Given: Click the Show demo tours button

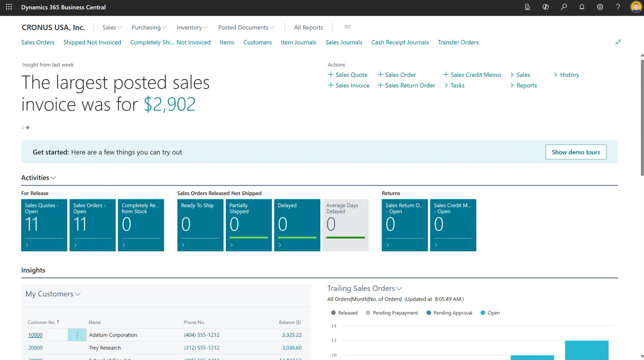Looking at the screenshot, I should [x=575, y=152].
